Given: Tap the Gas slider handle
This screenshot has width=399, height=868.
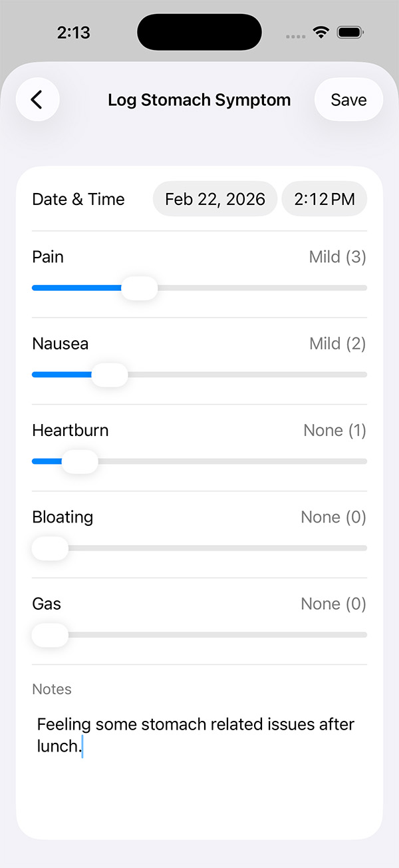Looking at the screenshot, I should 49,634.
